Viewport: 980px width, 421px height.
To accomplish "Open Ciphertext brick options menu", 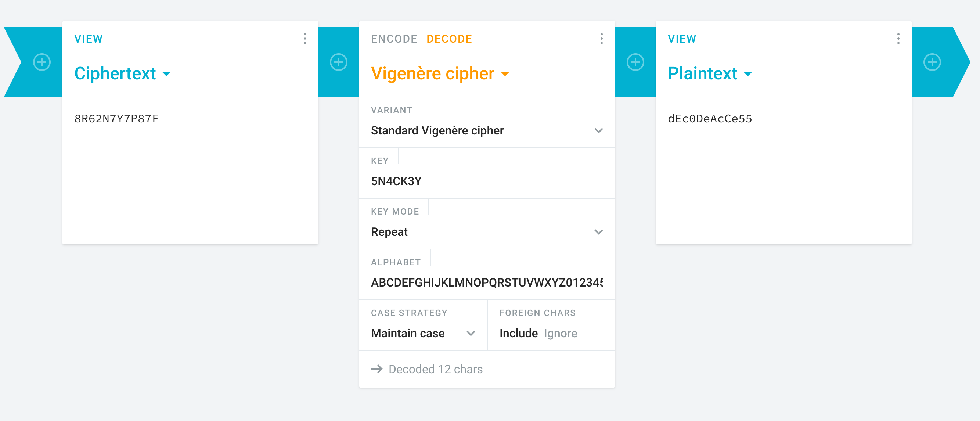I will [305, 39].
